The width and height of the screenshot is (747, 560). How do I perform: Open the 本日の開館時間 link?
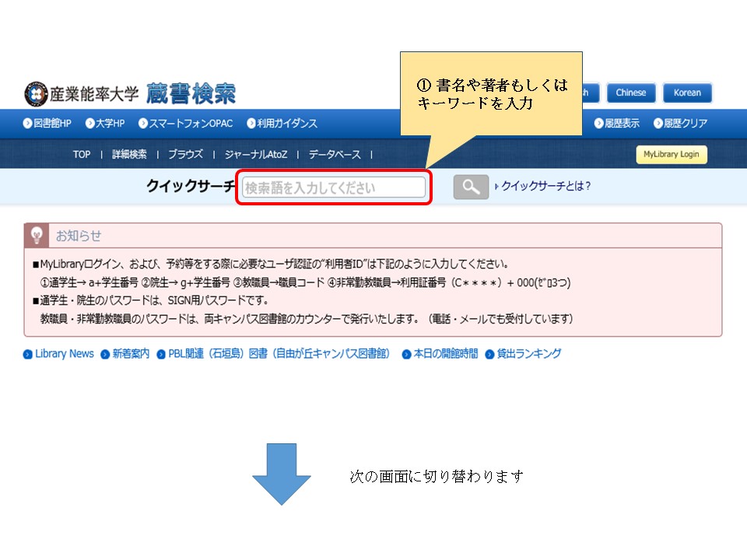point(440,354)
